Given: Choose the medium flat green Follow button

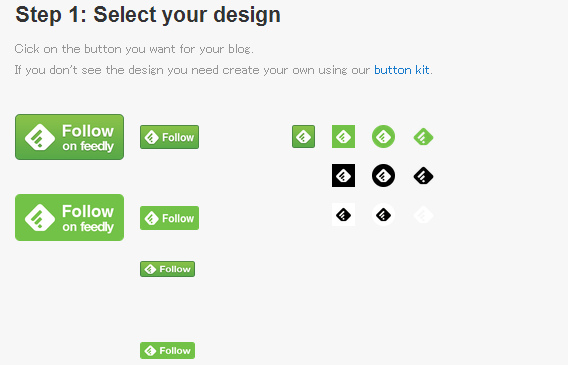Looking at the screenshot, I should pos(170,218).
